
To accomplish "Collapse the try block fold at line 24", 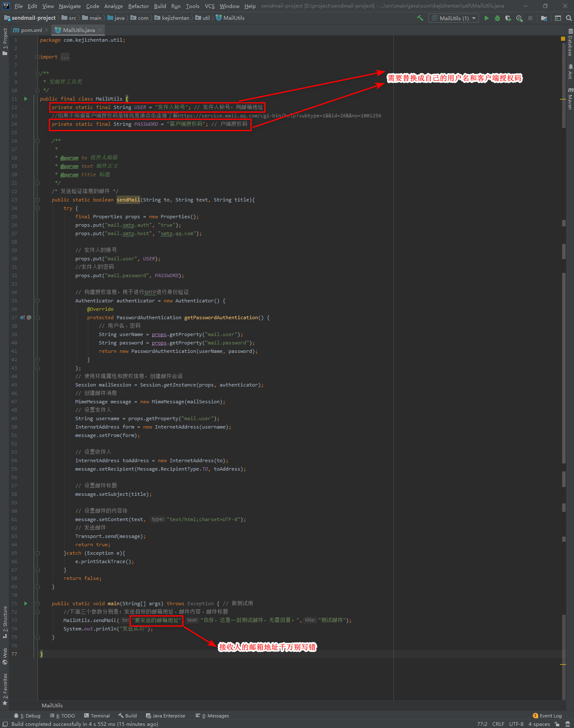I will 37,208.
